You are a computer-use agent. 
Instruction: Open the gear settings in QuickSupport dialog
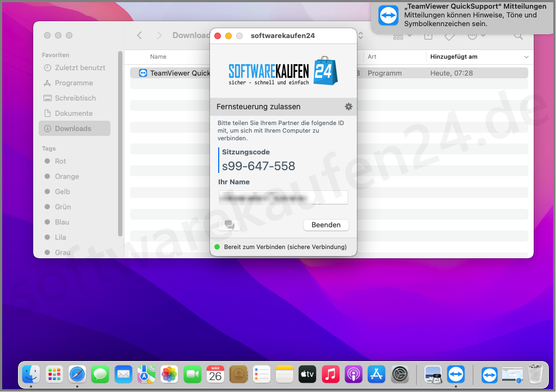coord(349,107)
